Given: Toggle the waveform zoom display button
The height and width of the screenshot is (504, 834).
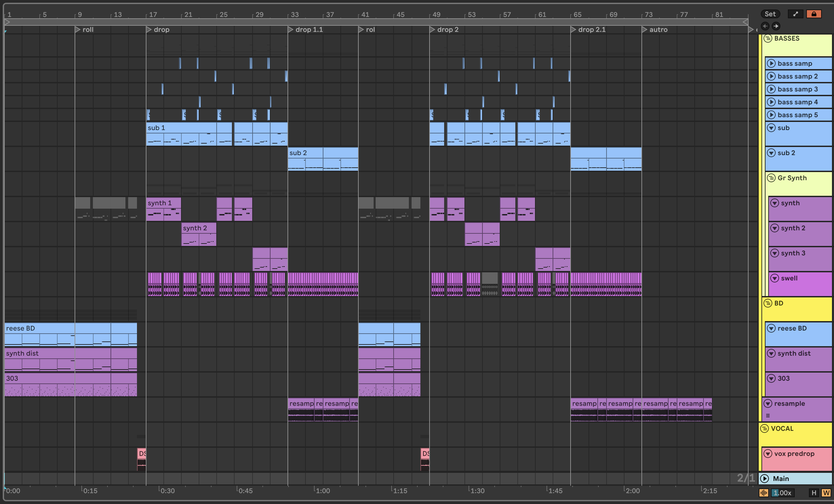Looking at the screenshot, I should click(763, 493).
